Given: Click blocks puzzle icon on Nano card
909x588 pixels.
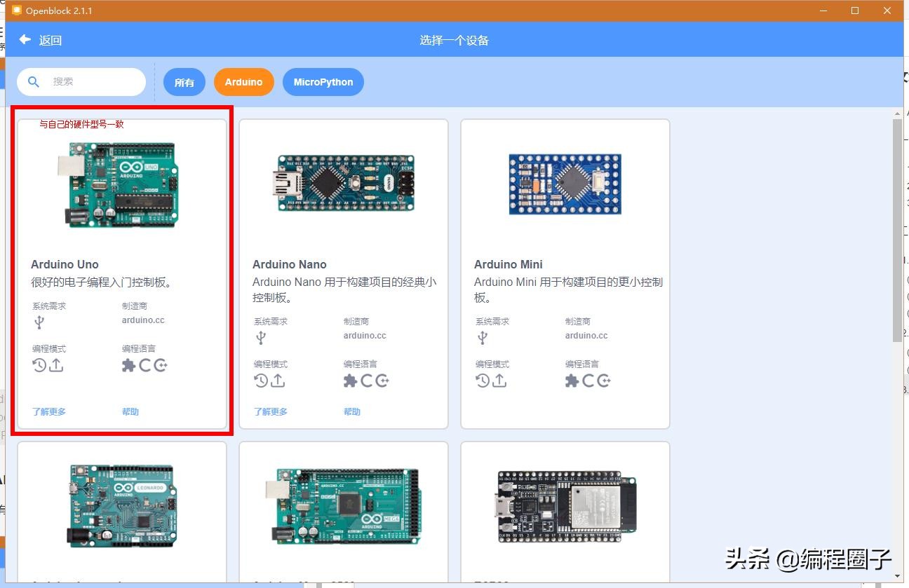Looking at the screenshot, I should coord(350,381).
